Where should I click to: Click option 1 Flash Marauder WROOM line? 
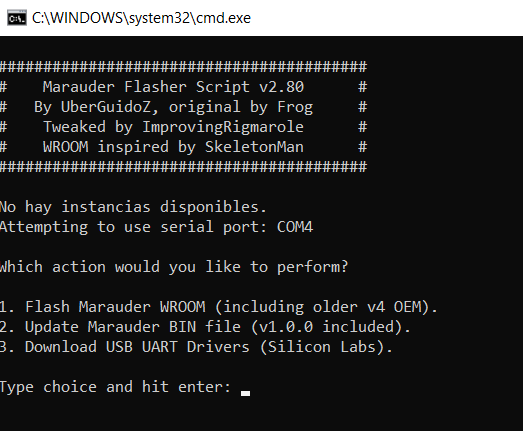[218, 307]
